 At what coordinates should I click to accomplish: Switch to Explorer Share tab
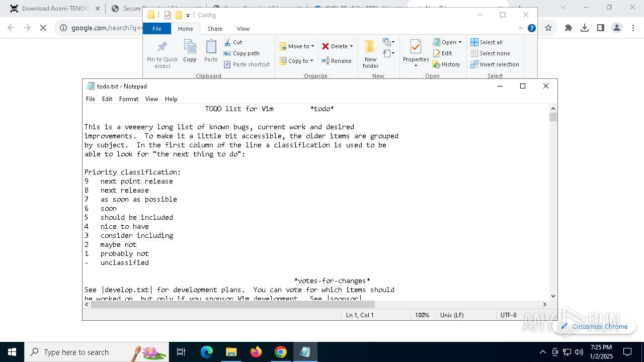click(215, 29)
